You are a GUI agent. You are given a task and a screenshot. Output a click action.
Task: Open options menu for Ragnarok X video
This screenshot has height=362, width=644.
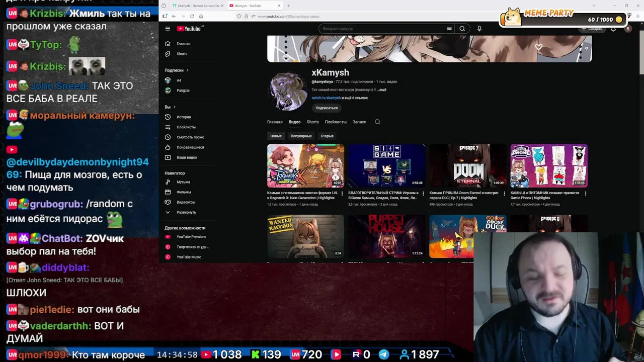tap(342, 193)
